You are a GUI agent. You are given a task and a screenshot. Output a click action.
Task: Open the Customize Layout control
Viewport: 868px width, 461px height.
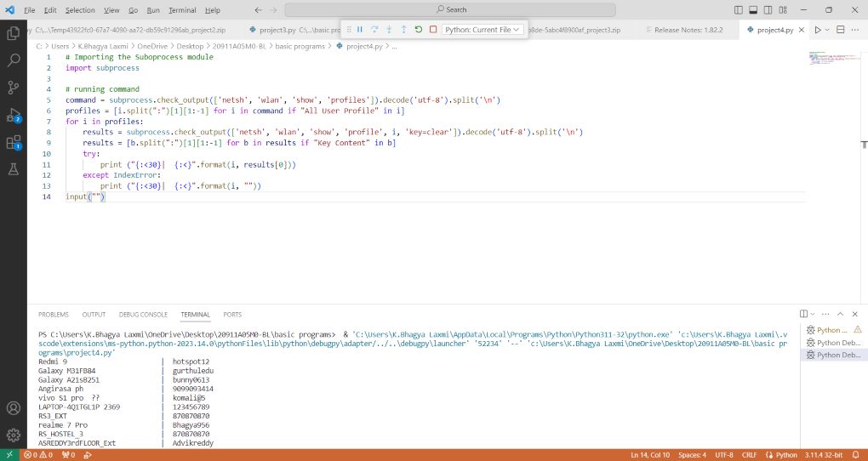pos(783,10)
